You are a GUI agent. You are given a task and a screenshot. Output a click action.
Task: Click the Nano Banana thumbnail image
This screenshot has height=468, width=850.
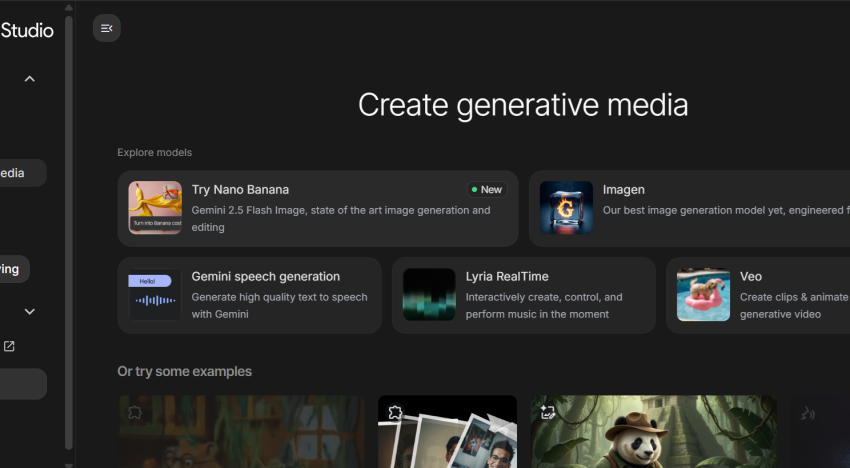[x=155, y=208]
